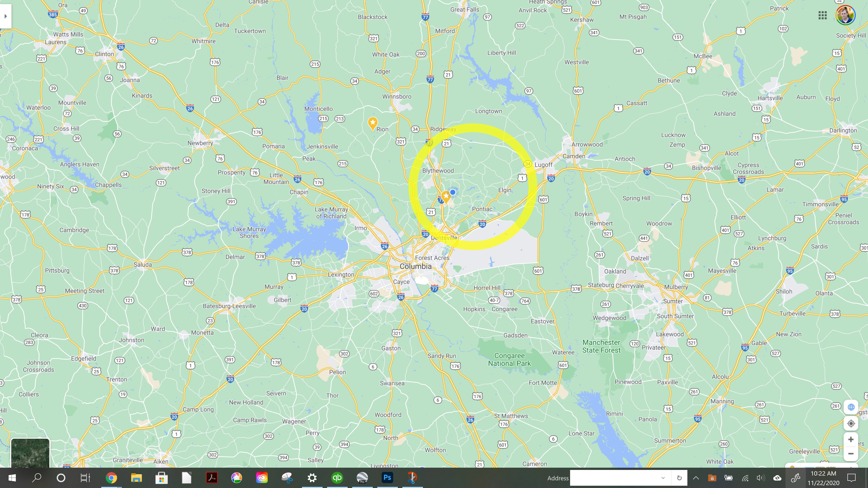The width and height of the screenshot is (868, 488).
Task: Open the Google apps grid
Action: (823, 16)
